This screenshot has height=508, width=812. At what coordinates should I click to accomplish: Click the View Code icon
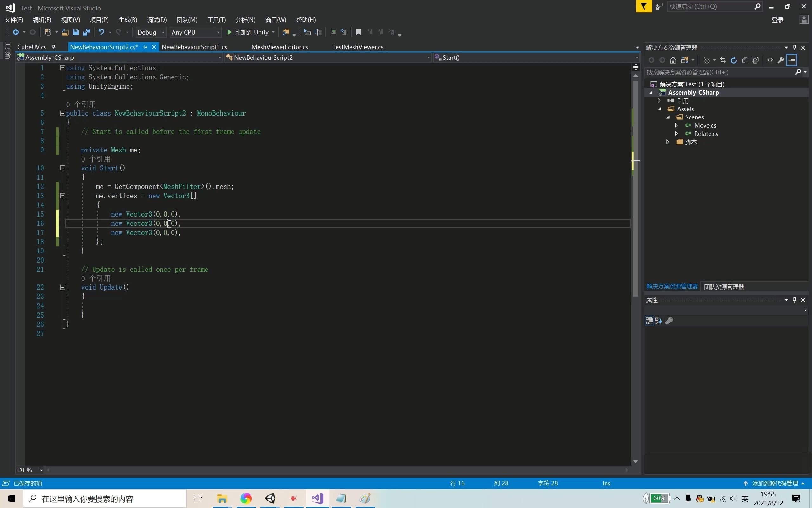pos(770,60)
